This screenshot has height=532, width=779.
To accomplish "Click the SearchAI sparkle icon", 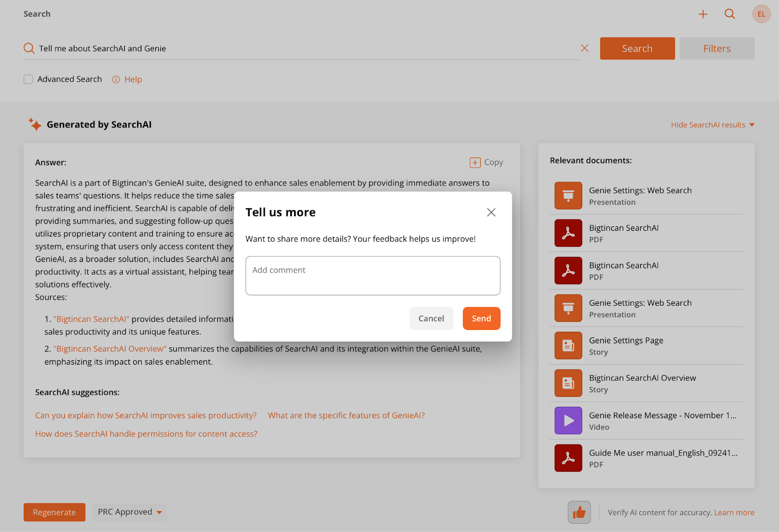I will [x=35, y=124].
